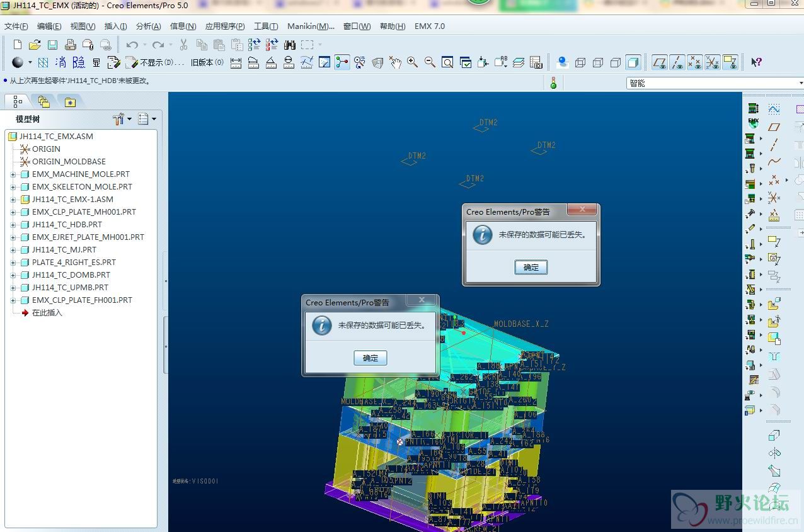
Task: Click 确定 in the upper warning dialog
Action: coord(531,268)
